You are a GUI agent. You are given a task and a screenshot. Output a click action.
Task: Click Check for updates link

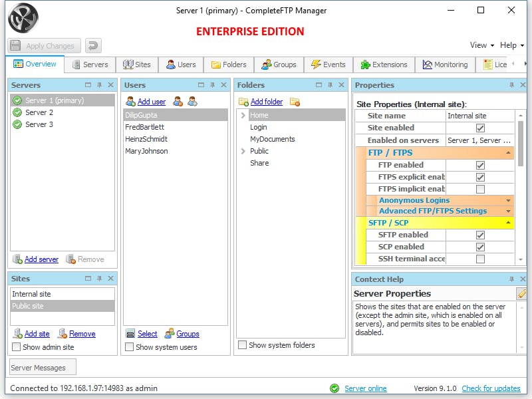pyautogui.click(x=491, y=388)
